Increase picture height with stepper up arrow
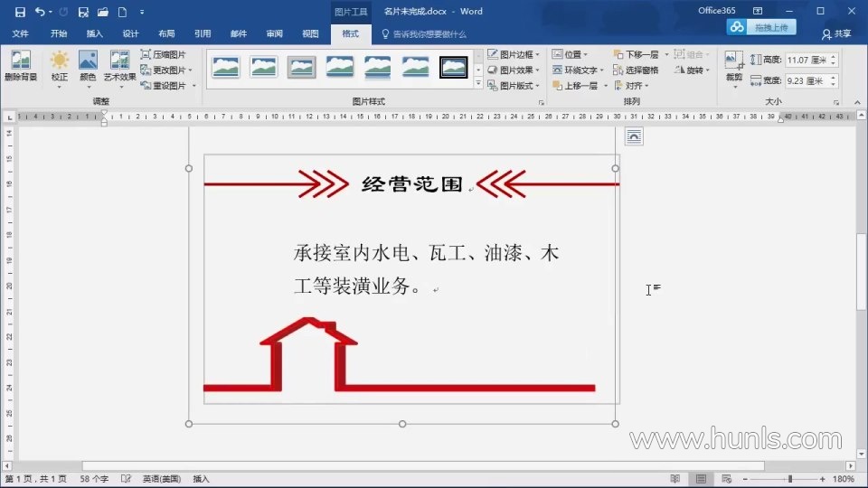The image size is (868, 488). (833, 56)
